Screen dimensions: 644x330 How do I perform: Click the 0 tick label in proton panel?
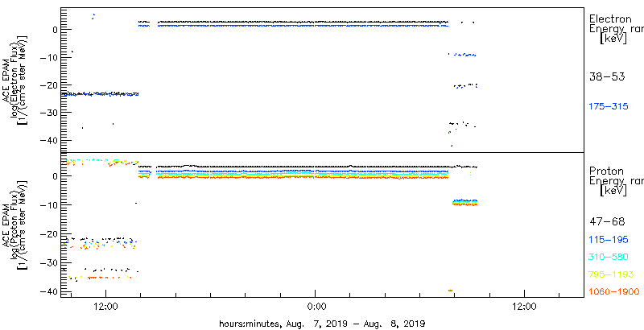click(53, 176)
